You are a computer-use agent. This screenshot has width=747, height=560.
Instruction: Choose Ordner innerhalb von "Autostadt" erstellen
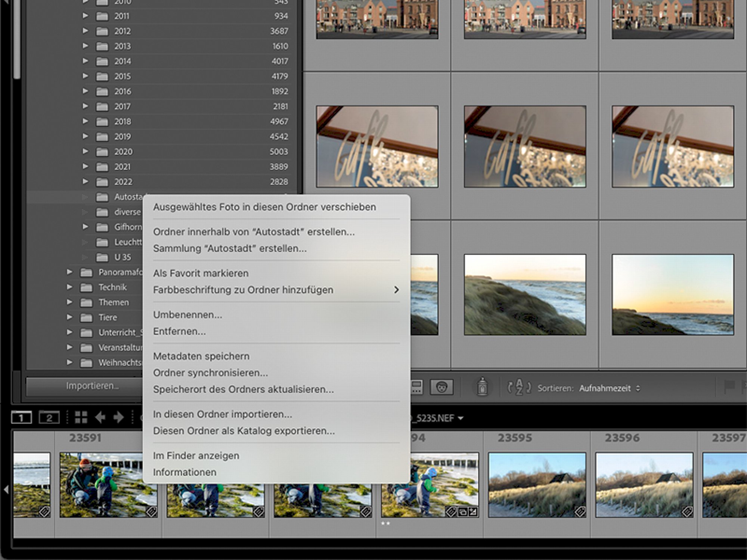tap(276, 232)
